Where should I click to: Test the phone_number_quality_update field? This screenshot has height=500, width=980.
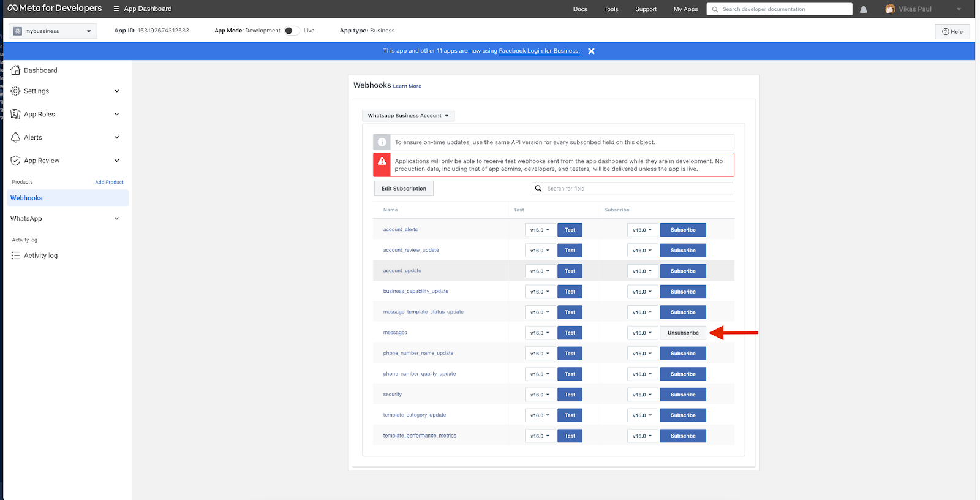tap(570, 374)
